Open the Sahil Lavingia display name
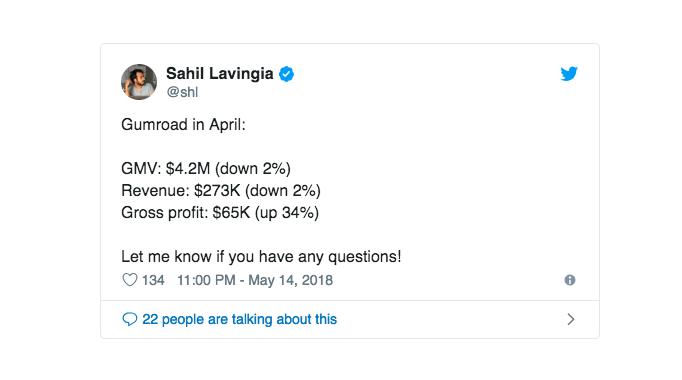682x380 pixels. click(x=220, y=73)
